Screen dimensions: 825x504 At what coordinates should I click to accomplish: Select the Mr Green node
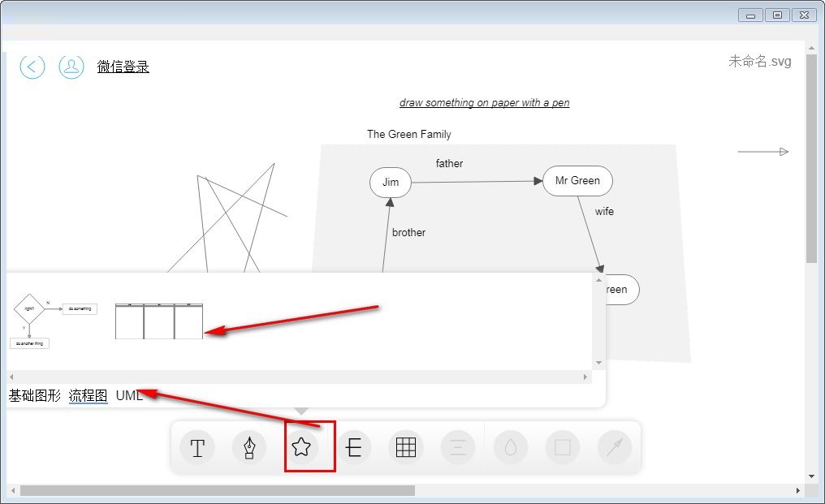pyautogui.click(x=577, y=181)
